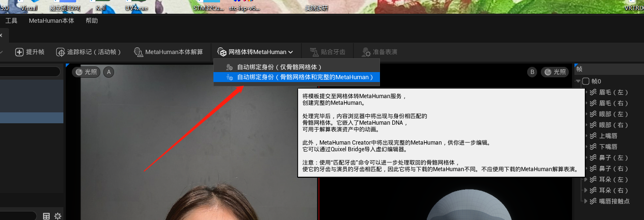Screen dimensions: 644x220
Task: Click curve icon beside 耳朵（右）
Action: (x=593, y=190)
